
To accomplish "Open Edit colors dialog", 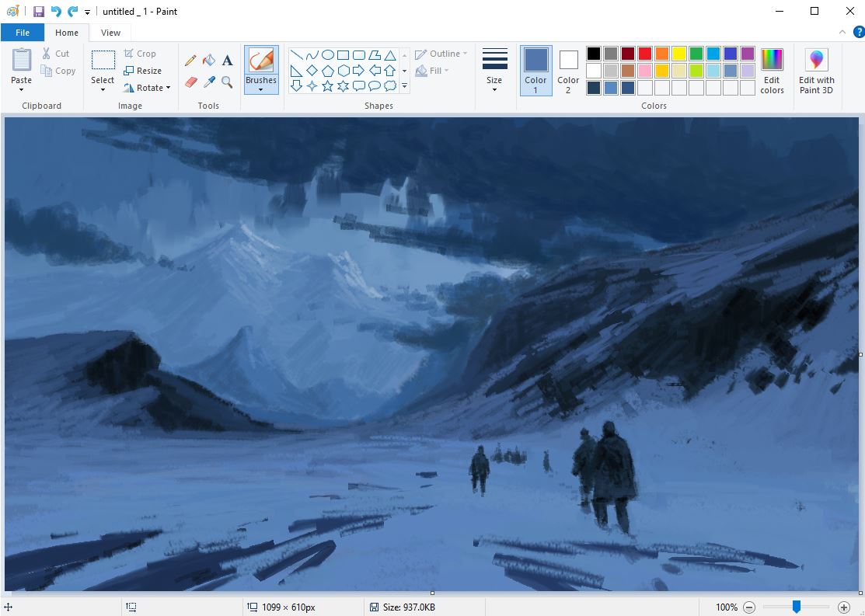I will [772, 71].
